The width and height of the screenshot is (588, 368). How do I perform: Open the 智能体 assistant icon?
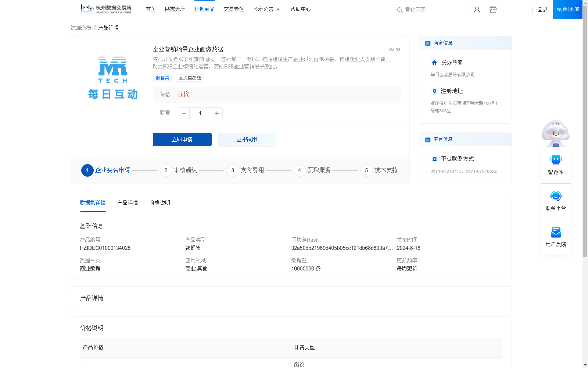click(x=556, y=160)
